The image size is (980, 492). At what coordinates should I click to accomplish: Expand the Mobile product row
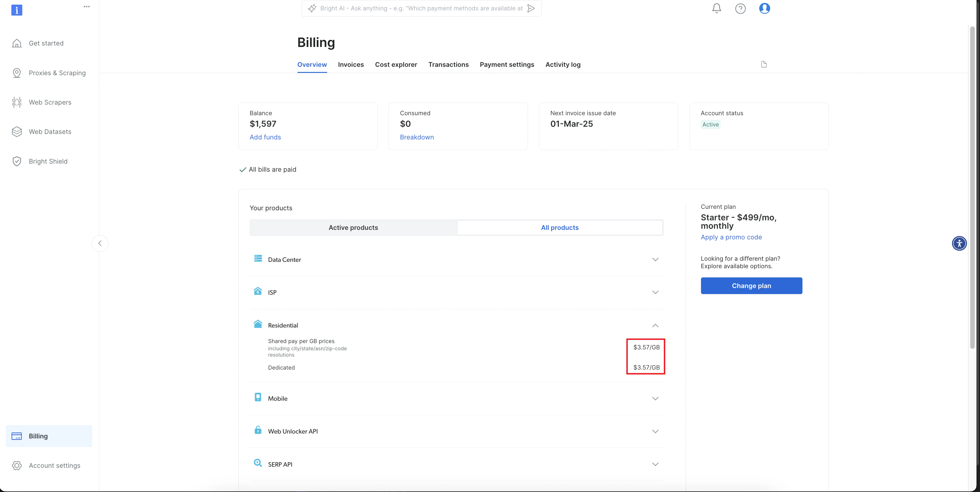coord(655,398)
